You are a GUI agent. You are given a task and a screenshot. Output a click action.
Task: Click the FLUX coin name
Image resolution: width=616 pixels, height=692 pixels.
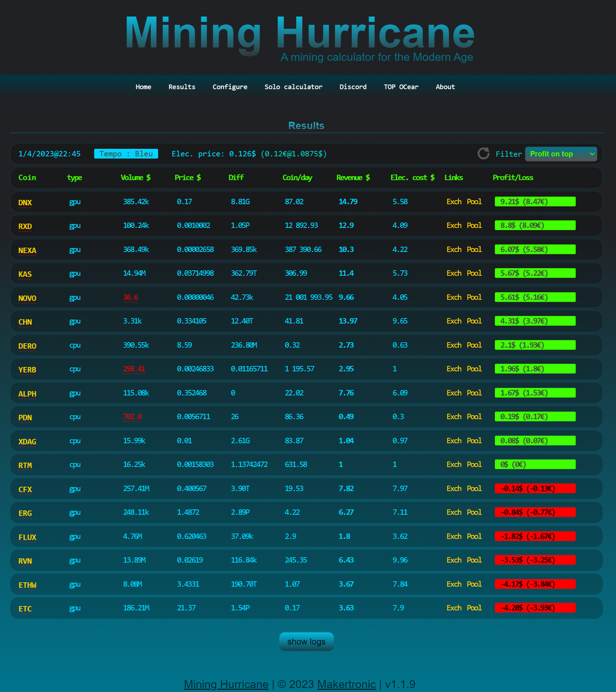(x=27, y=538)
